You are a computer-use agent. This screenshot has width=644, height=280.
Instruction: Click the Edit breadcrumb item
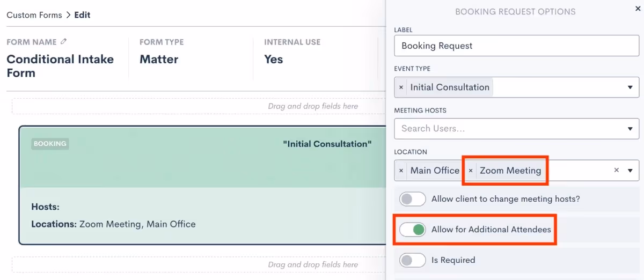(82, 15)
